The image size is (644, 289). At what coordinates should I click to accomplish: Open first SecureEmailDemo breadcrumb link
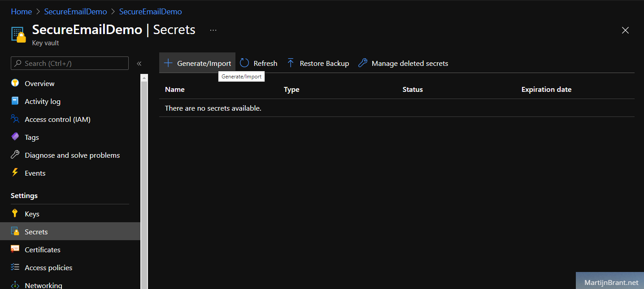click(x=75, y=12)
